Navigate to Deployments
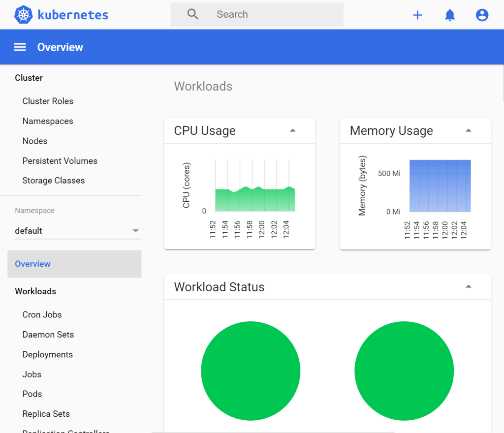Viewport: 504px width, 433px height. [47, 355]
